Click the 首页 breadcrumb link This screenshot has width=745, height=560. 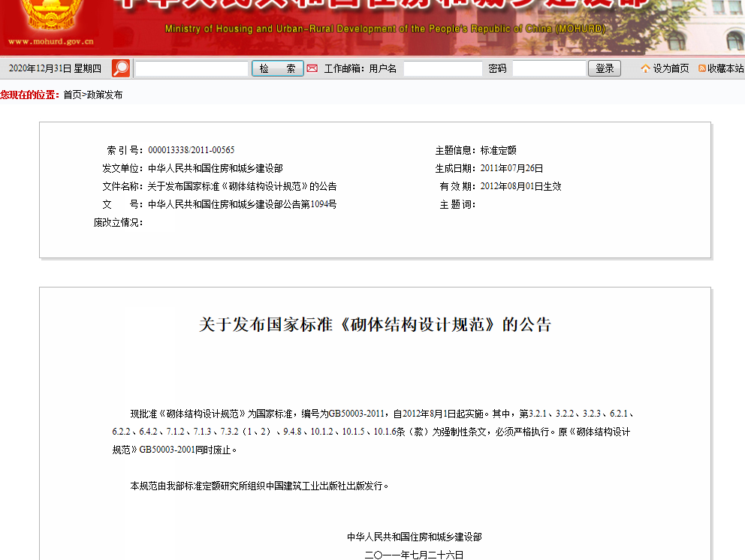click(x=72, y=95)
